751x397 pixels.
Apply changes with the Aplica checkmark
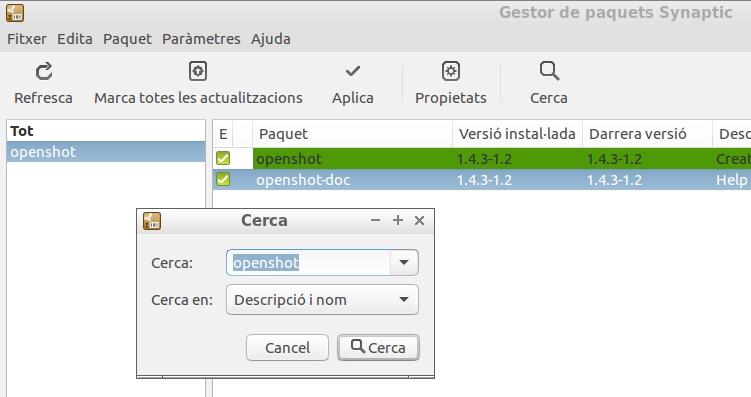point(353,71)
